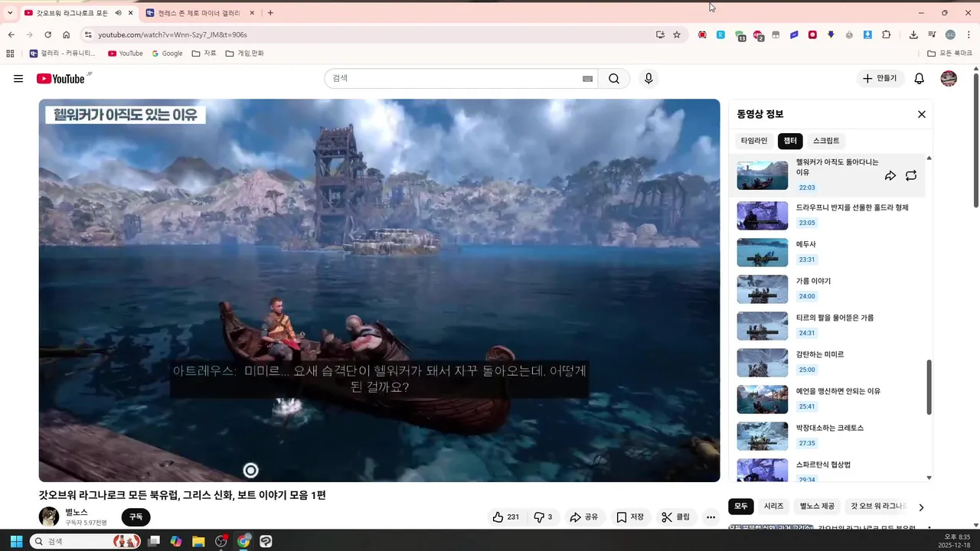Open Google bookmark
The width and height of the screenshot is (980, 551).
click(x=167, y=54)
